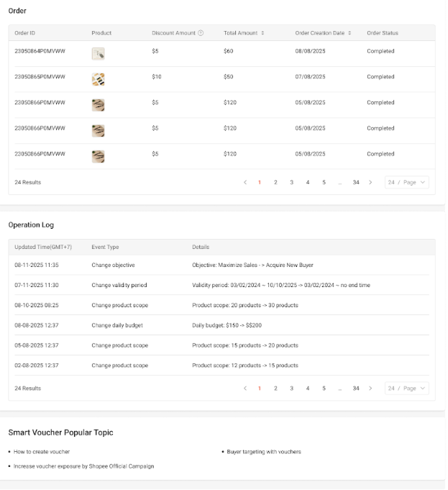448x490 pixels.
Task: Sort orders by Order Creation Date
Action: point(349,33)
